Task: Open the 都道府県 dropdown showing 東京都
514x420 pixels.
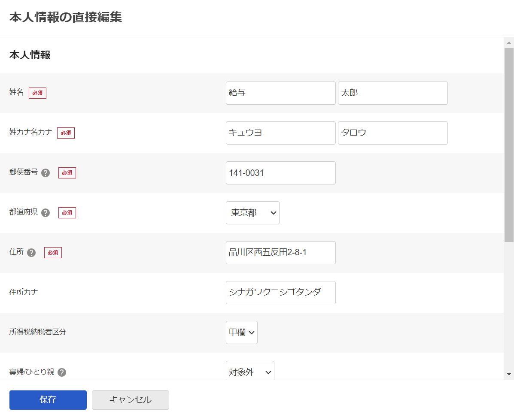Action: coord(252,213)
